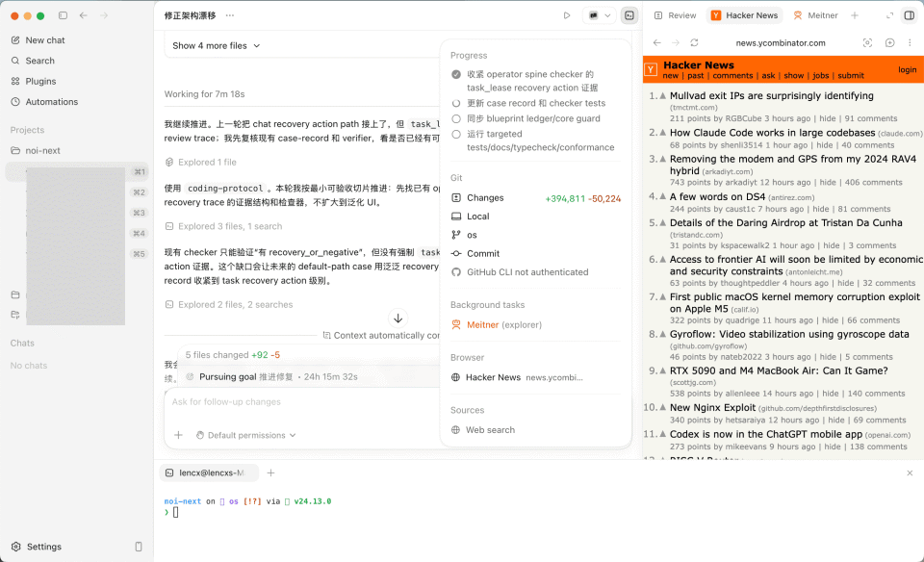Expand 'Show 4 more files' list
The image size is (924, 562).
pyautogui.click(x=216, y=45)
